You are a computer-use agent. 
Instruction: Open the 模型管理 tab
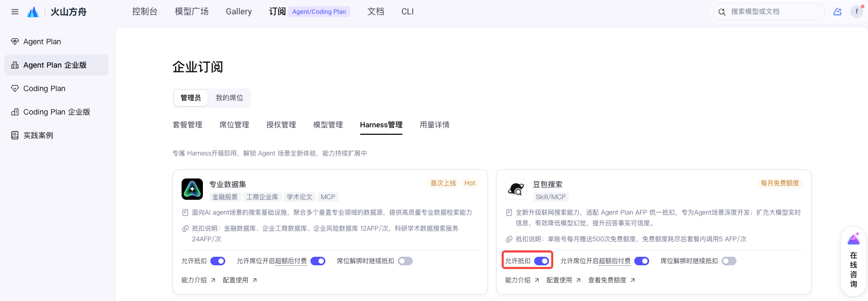328,125
